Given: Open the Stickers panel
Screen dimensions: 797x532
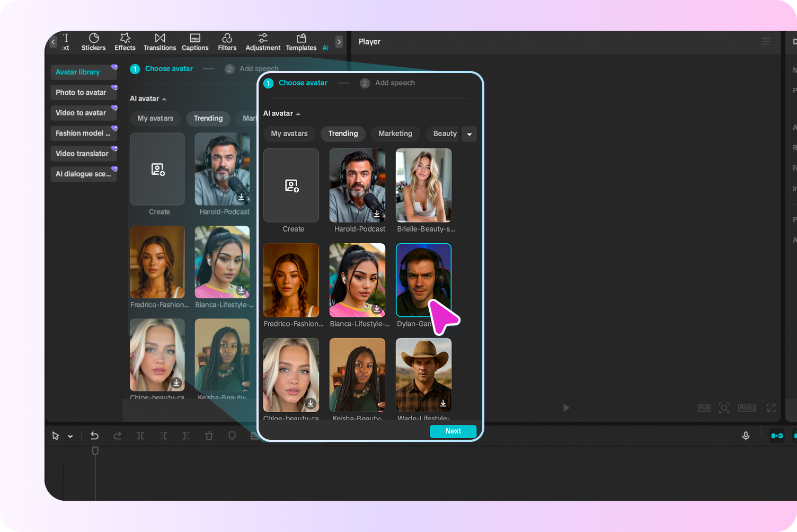Looking at the screenshot, I should [x=93, y=42].
